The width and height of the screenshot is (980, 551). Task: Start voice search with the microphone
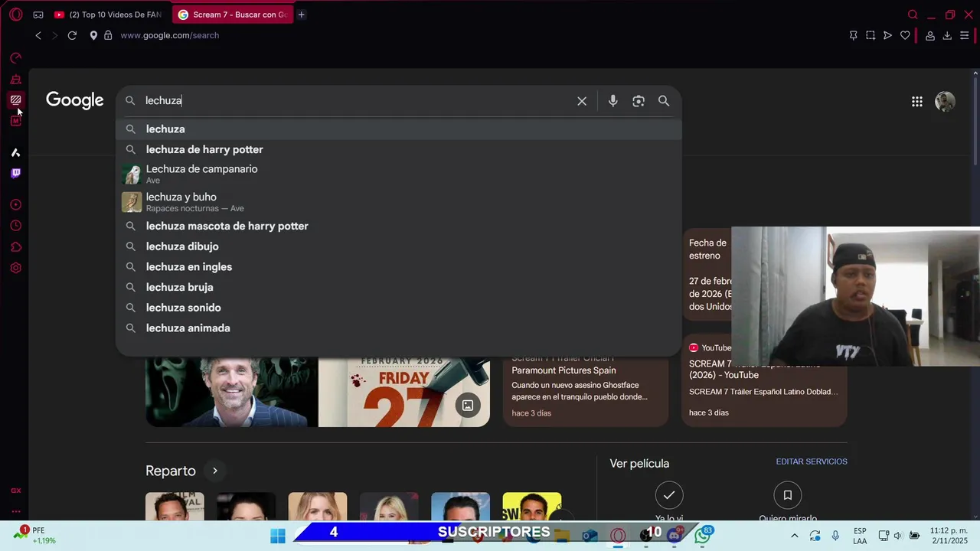(x=612, y=101)
